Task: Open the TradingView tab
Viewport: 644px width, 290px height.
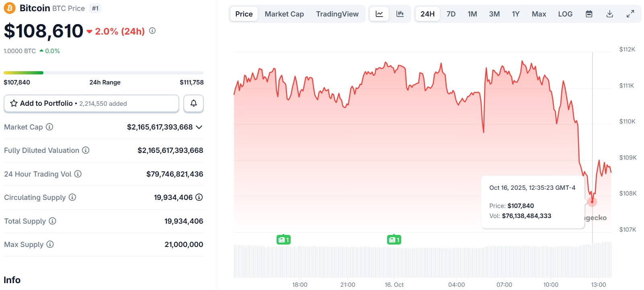Action: pos(337,14)
